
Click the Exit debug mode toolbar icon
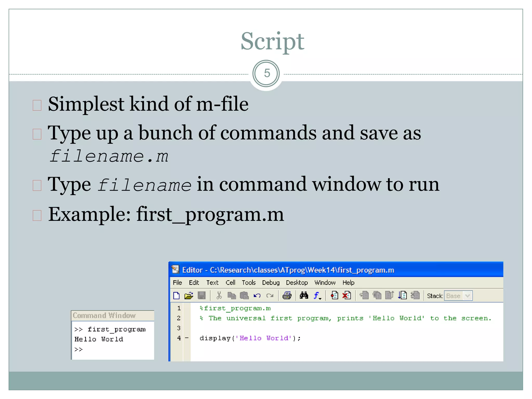pyautogui.click(x=415, y=296)
